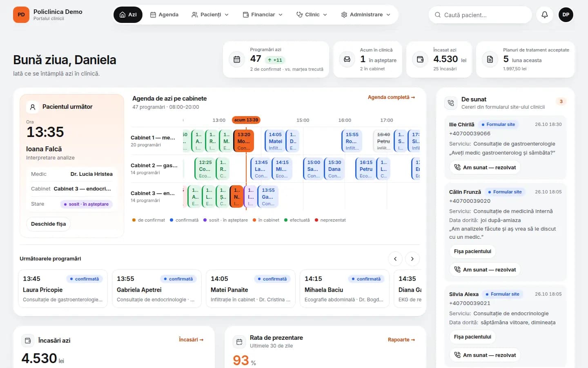The width and height of the screenshot is (588, 368).
Task: Select the 13:55 appointment block in Cabinet 3
Action: (x=268, y=197)
